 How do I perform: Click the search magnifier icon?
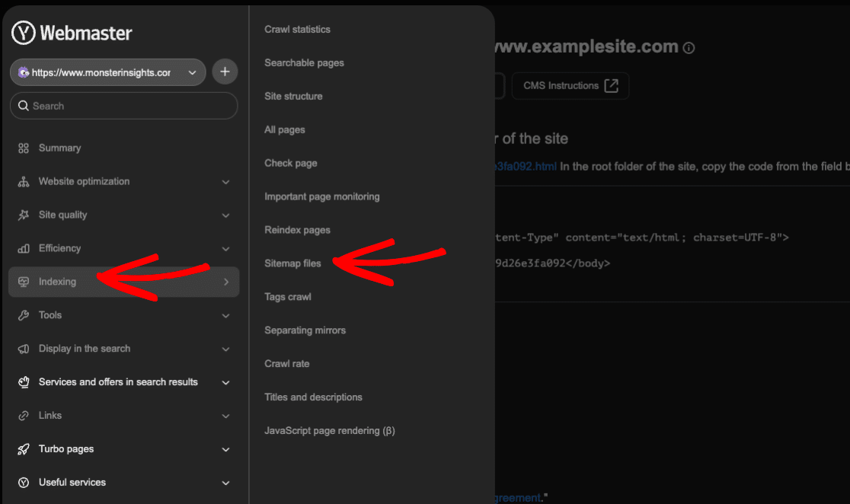[24, 105]
